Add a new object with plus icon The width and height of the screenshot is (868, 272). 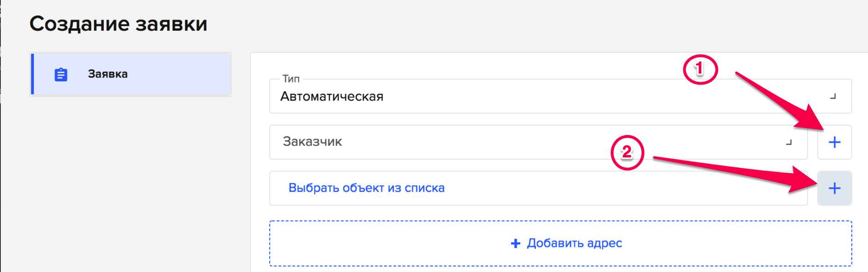coord(835,188)
